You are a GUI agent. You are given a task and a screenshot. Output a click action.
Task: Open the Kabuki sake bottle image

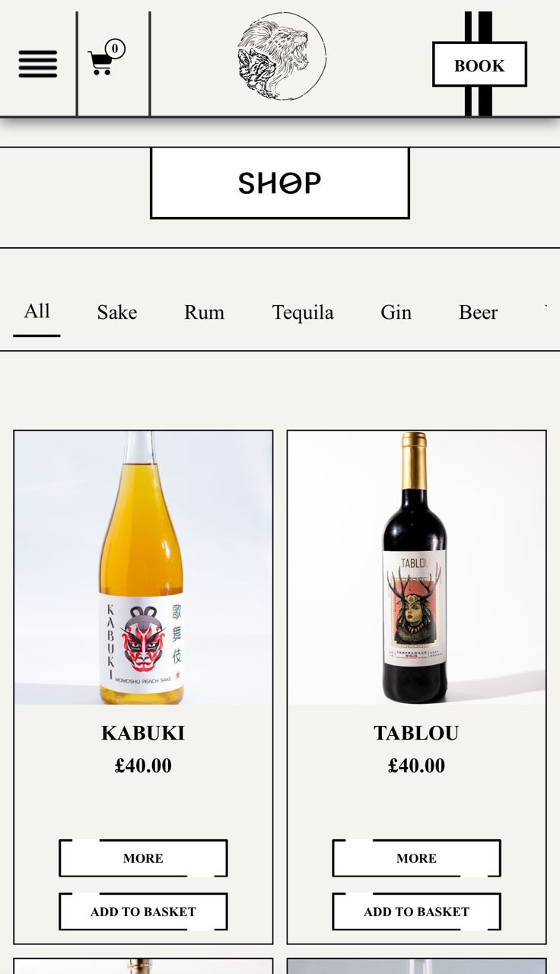[143, 568]
